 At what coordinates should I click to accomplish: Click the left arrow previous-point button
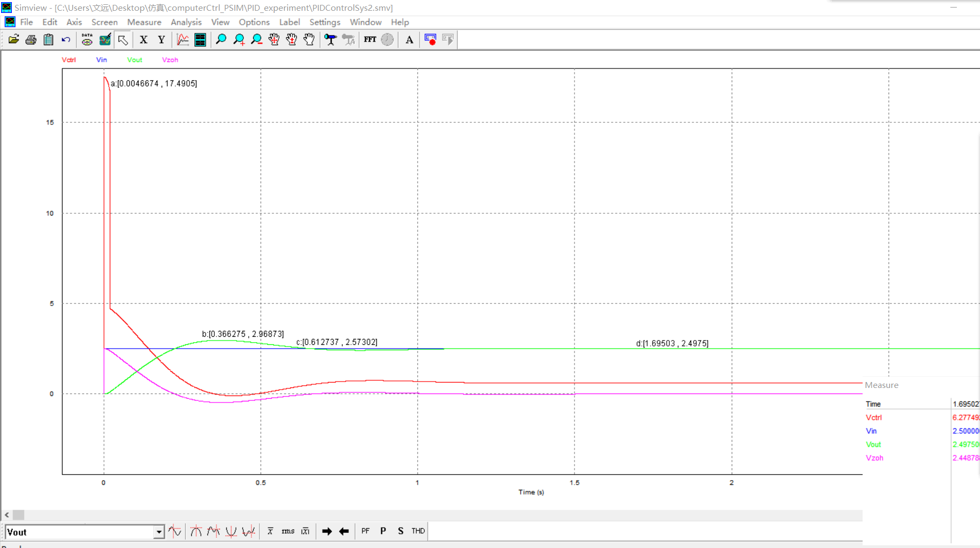click(344, 531)
